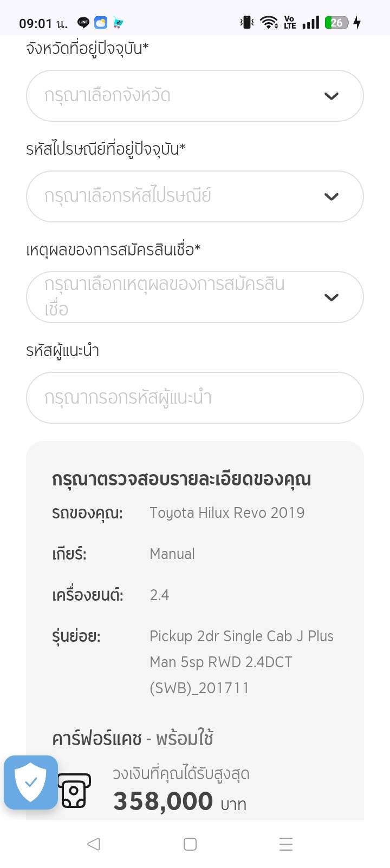Open recent apps menu icon
Image resolution: width=390 pixels, height=868 pixels.
(285, 844)
